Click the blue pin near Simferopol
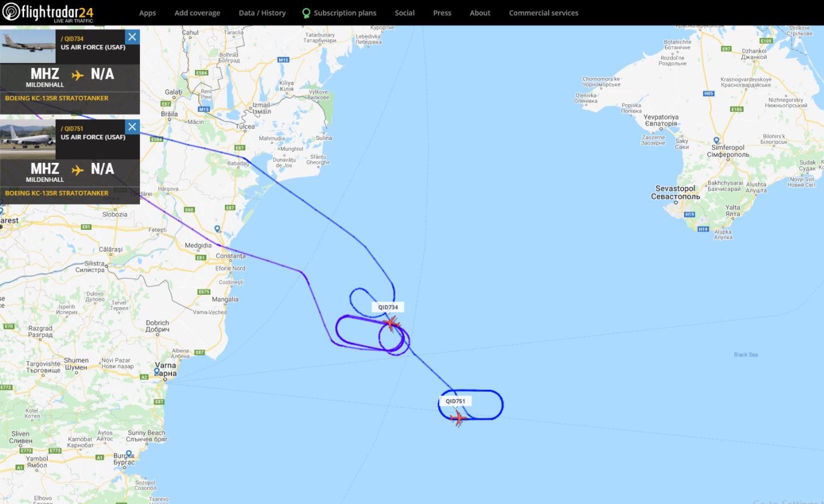This screenshot has height=504, width=824. (716, 140)
